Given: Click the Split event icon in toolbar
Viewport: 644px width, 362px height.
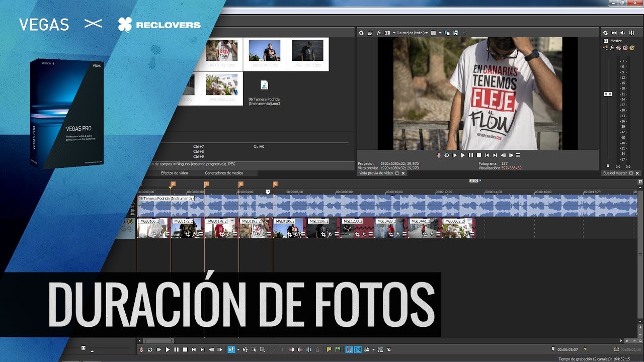Looking at the screenshot, I should pos(309,349).
